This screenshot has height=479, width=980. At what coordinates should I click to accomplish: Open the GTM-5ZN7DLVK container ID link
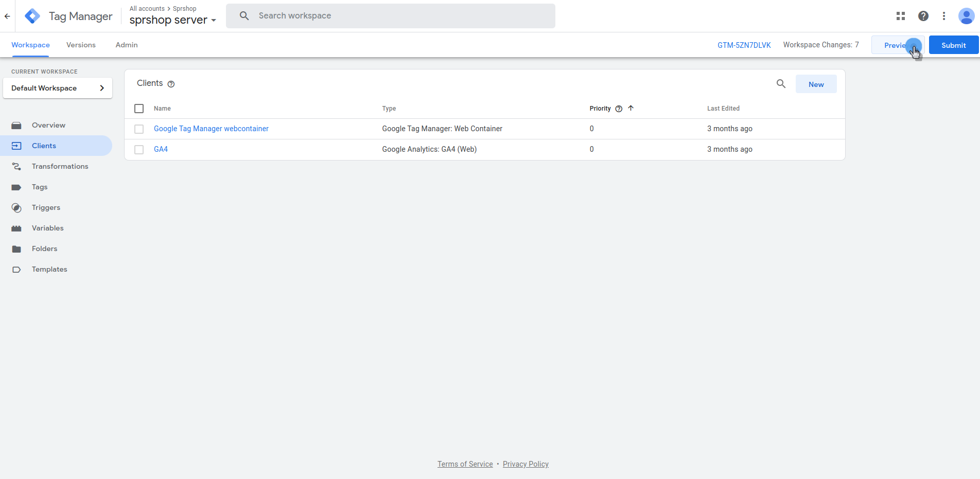point(744,45)
